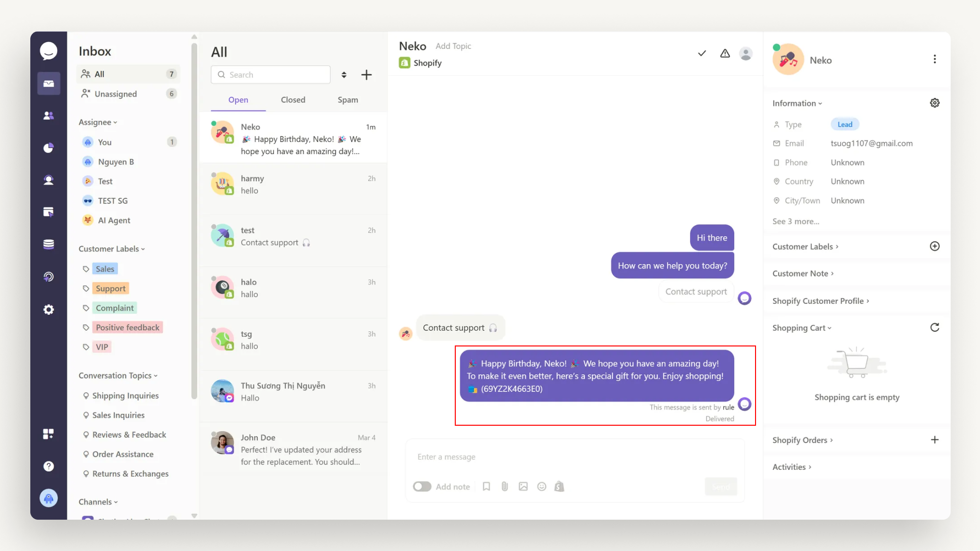The image size is (980, 551).
Task: Collapse the Assignee section
Action: click(98, 122)
